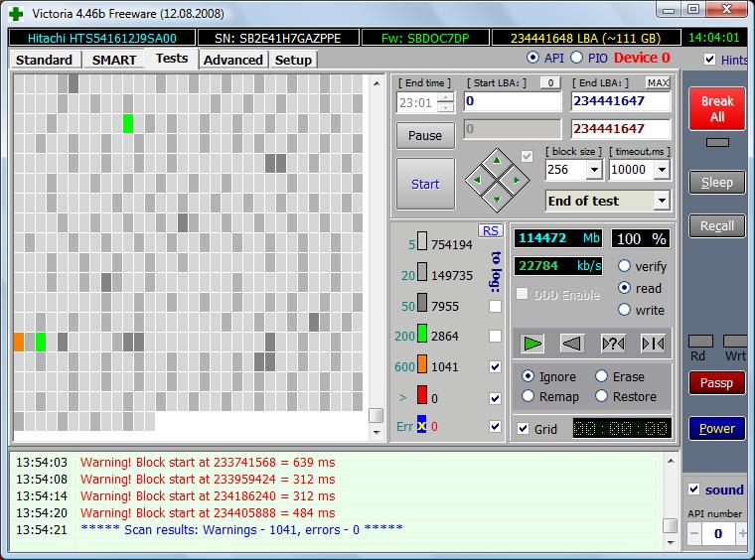
Task: Click the log panel scrollbar down arrow
Action: pos(671,543)
